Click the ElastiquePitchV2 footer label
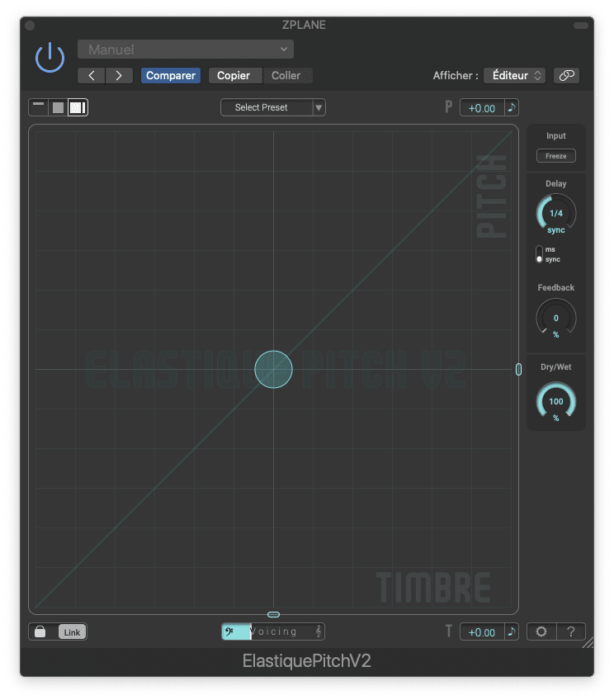The width and height of the screenshot is (614, 700). pos(306,660)
